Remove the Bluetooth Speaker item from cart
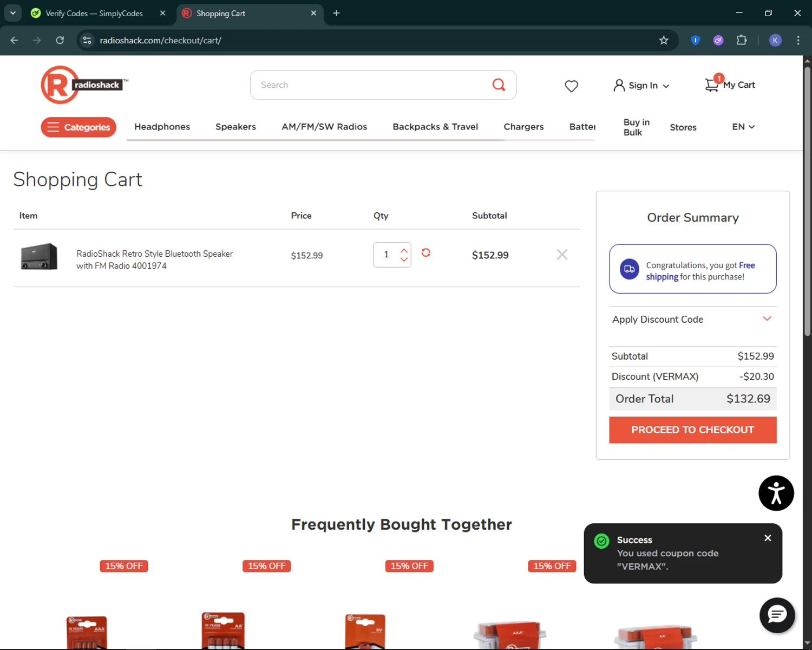This screenshot has height=650, width=812. (562, 255)
